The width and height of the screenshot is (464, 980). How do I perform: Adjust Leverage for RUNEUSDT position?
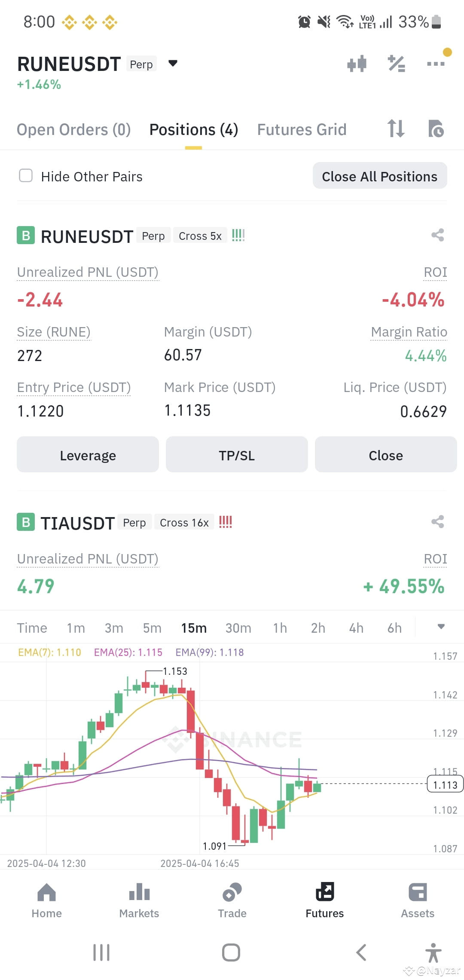point(88,455)
